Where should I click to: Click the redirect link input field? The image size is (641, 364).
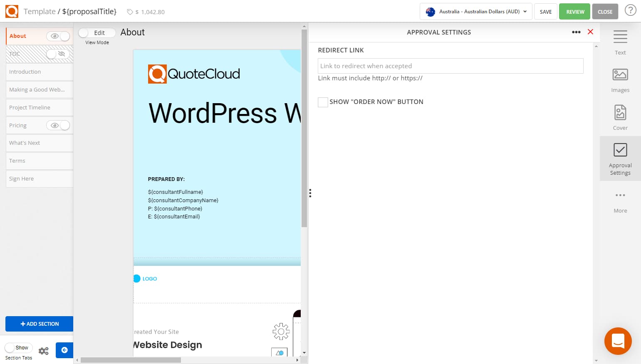[x=450, y=66]
